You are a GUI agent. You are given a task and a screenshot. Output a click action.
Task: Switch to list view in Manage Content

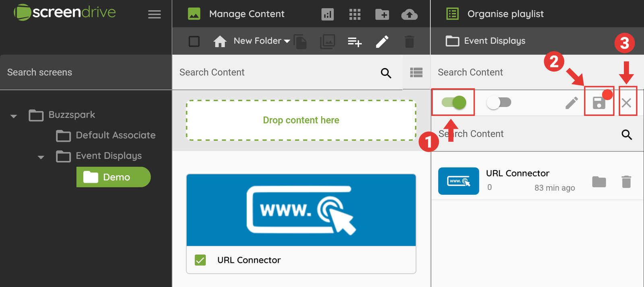coord(416,73)
